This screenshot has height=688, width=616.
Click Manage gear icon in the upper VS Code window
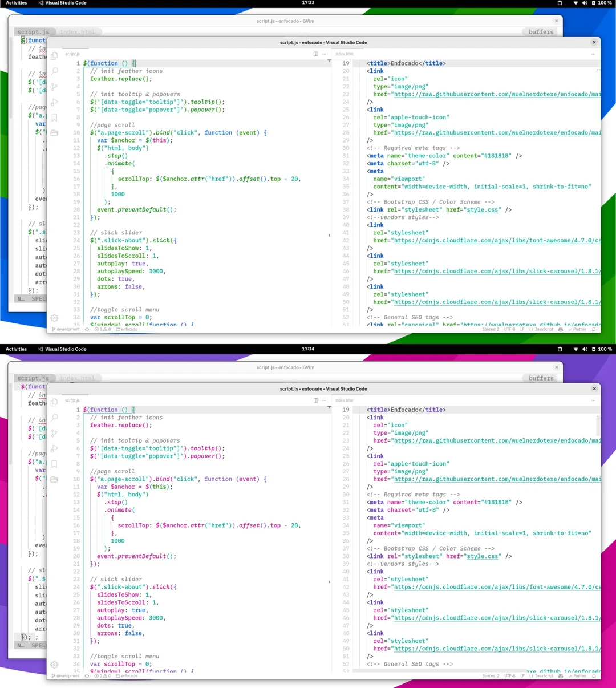54,318
